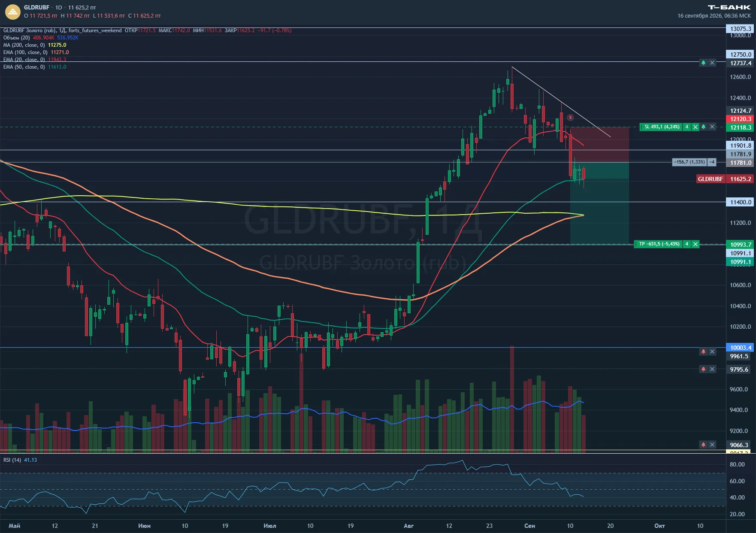Click the 1D timeframe label in the header
The image size is (756, 533).
click(59, 7)
